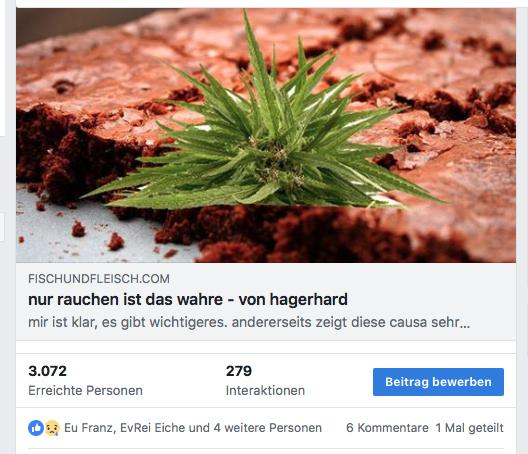Click the 279 interactions count
528x454 pixels.
(239, 371)
